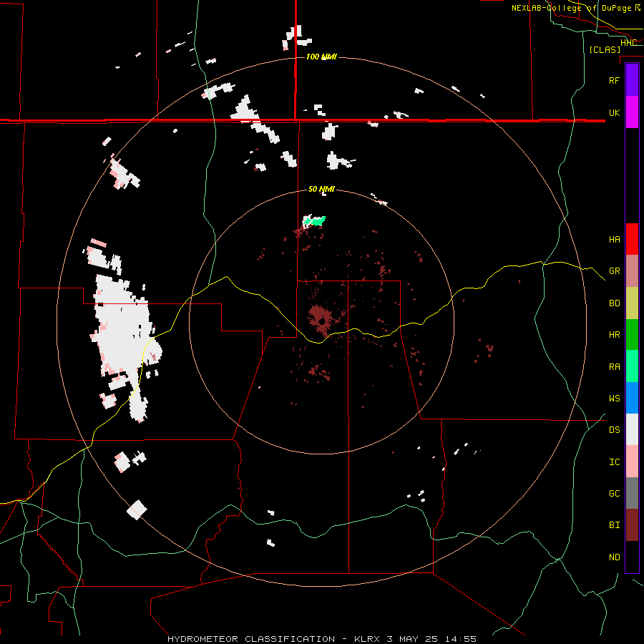Pick the light green RA legend swatch
Viewport: 644px width, 644px height.
coord(632,366)
